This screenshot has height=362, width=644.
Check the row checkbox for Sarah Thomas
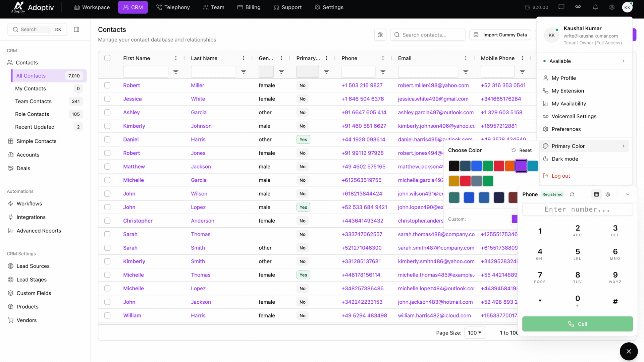pos(107,234)
